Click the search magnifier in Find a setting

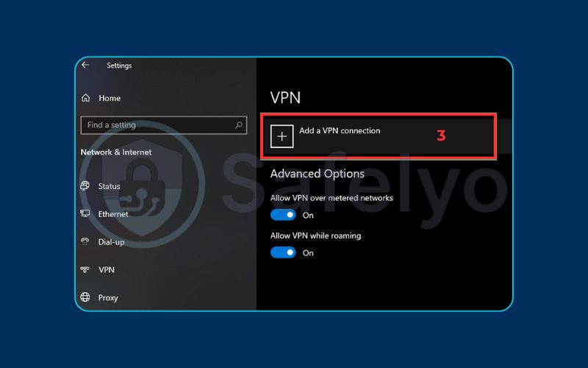tap(238, 125)
